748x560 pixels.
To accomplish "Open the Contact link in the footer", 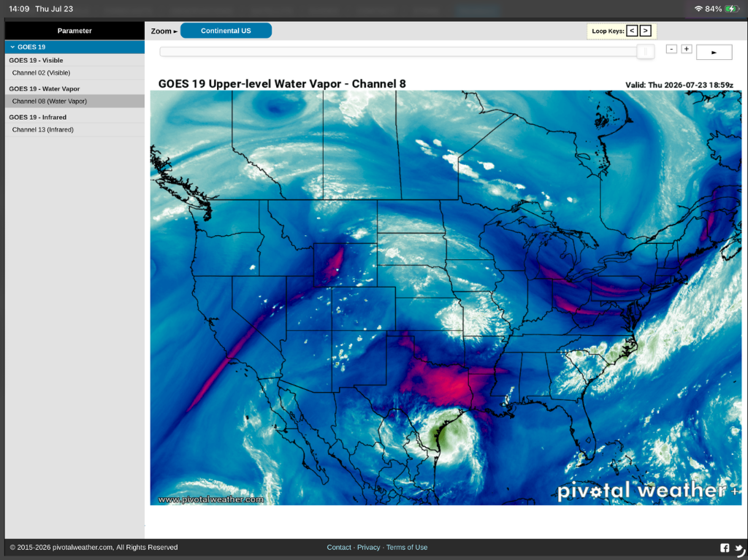I will click(x=339, y=547).
